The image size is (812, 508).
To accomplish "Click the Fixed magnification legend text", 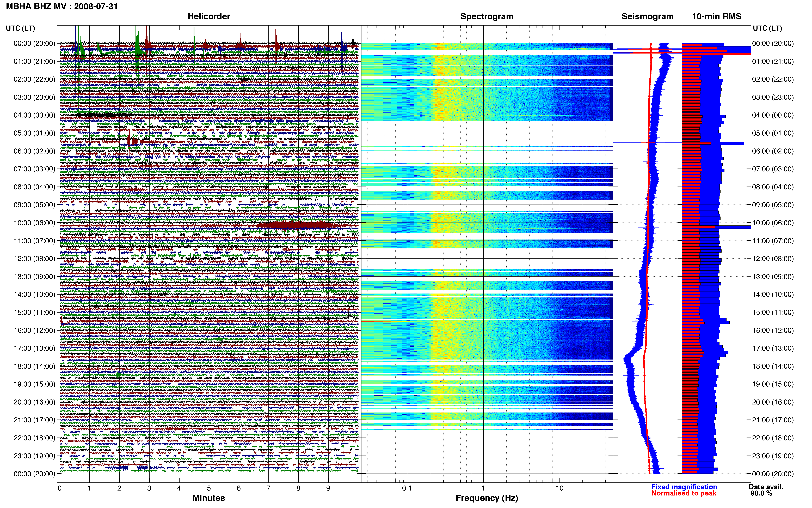I will (x=684, y=487).
